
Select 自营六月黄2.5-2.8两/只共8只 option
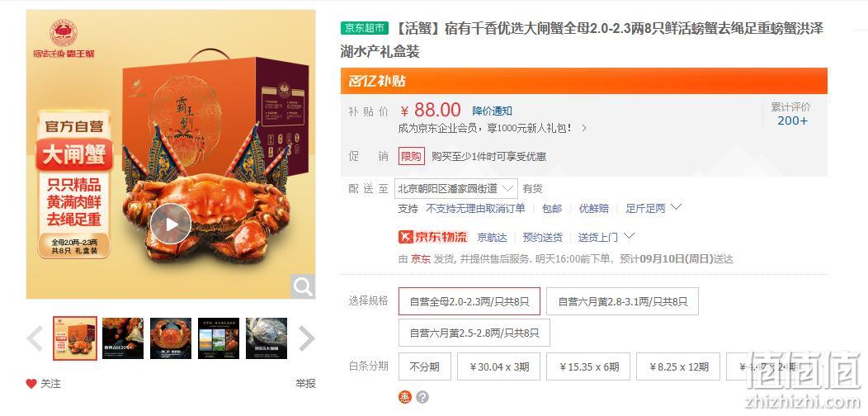click(474, 333)
